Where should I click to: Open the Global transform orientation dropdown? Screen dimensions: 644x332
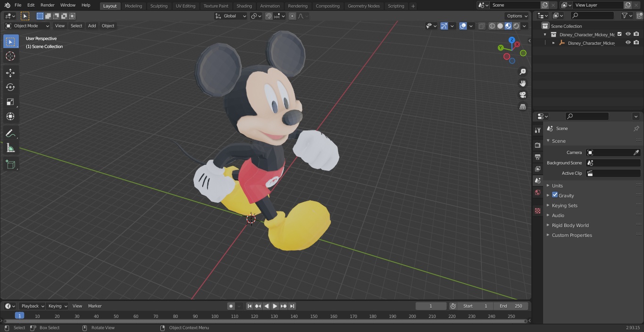231,16
